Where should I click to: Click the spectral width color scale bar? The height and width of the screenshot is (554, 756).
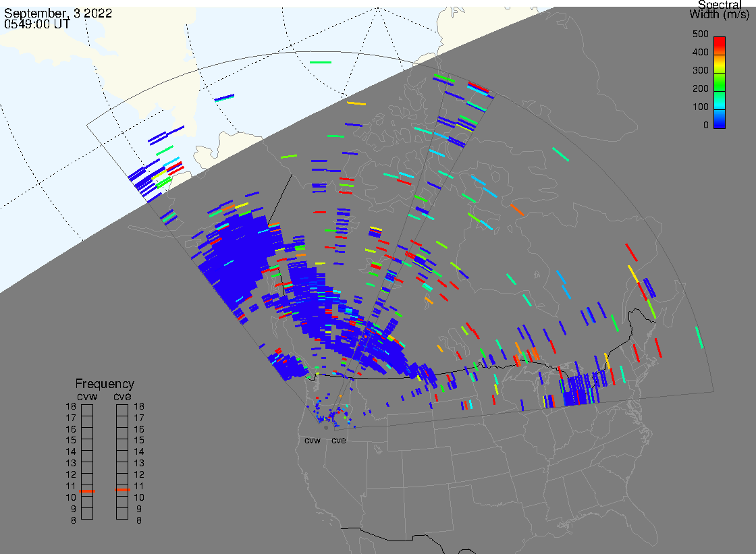[x=720, y=82]
